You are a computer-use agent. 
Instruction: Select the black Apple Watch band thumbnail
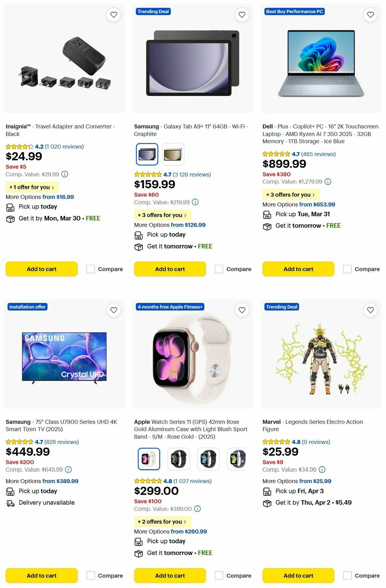pyautogui.click(x=179, y=459)
